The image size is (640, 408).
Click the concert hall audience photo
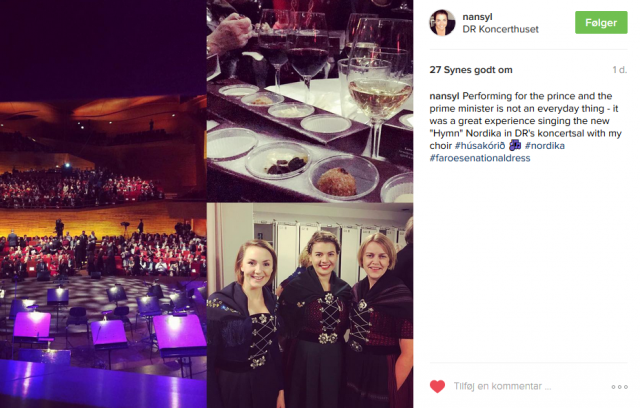pos(103,204)
